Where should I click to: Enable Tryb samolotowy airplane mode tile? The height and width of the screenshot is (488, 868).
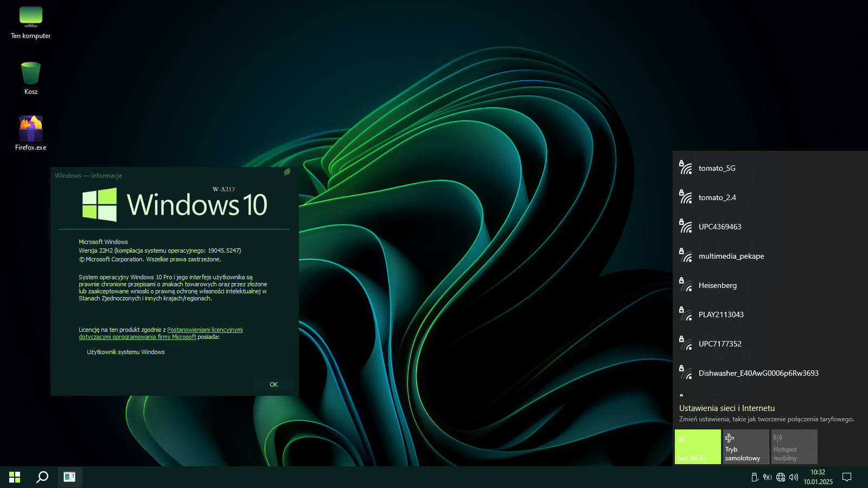745,447
